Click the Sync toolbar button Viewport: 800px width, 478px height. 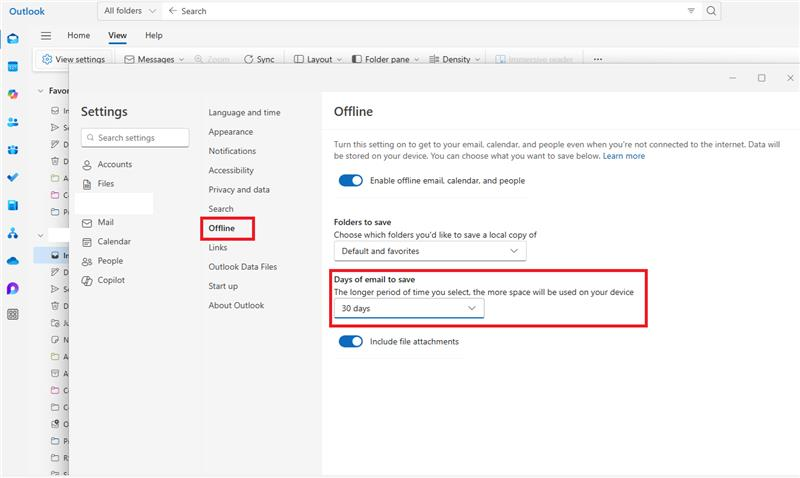click(x=259, y=59)
